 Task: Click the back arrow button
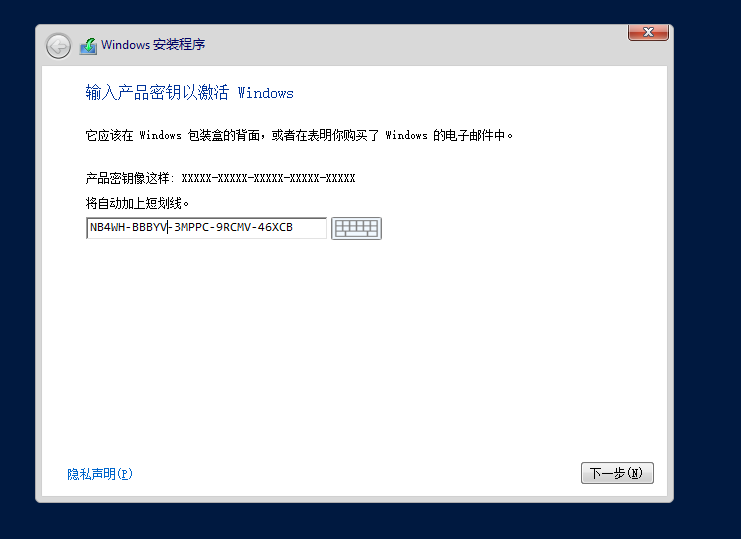tap(59, 46)
